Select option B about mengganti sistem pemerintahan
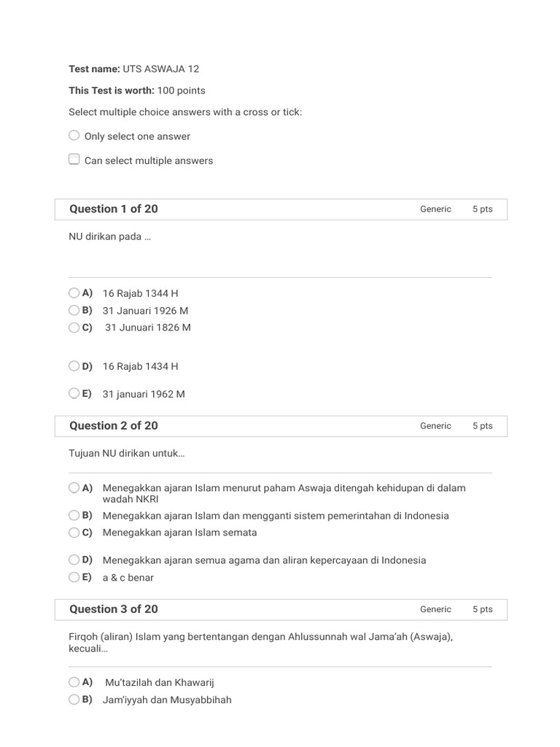The image size is (560, 747). pyautogui.click(x=74, y=515)
